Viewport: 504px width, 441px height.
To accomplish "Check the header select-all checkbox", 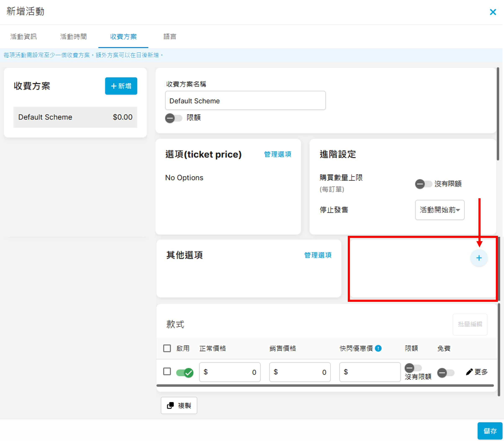I will [x=167, y=348].
